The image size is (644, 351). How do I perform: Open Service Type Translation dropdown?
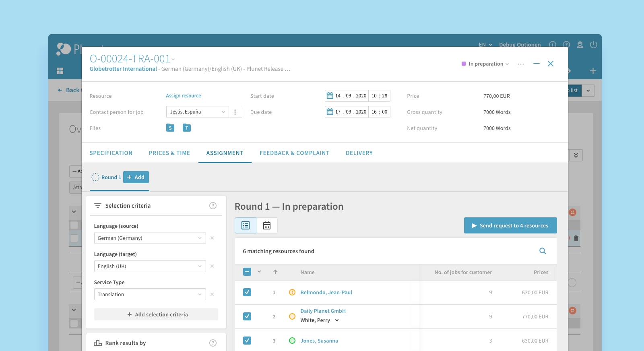150,294
